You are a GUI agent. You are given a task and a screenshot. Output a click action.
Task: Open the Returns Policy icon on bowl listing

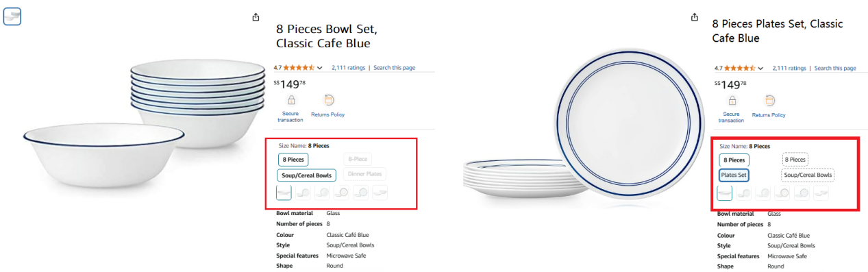point(329,100)
